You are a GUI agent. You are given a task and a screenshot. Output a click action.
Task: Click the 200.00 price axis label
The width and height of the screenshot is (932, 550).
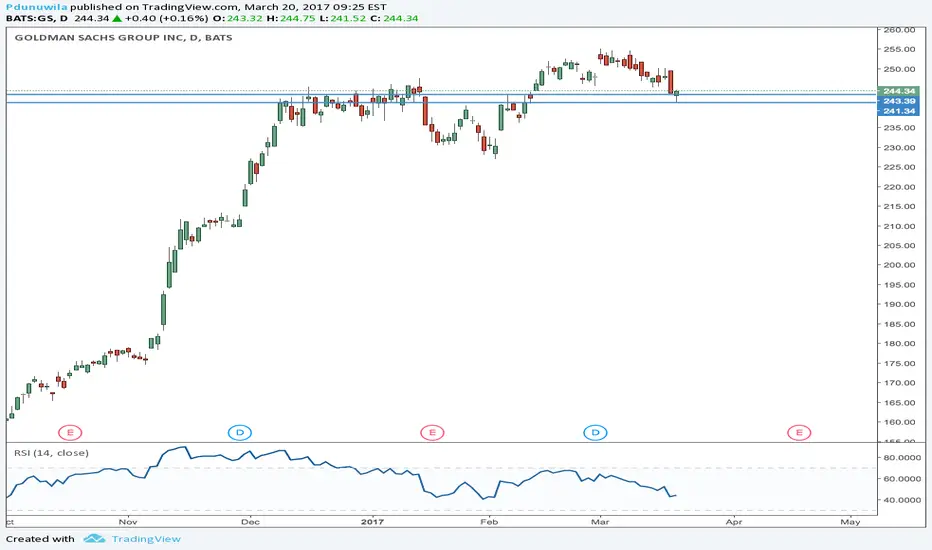tap(899, 265)
